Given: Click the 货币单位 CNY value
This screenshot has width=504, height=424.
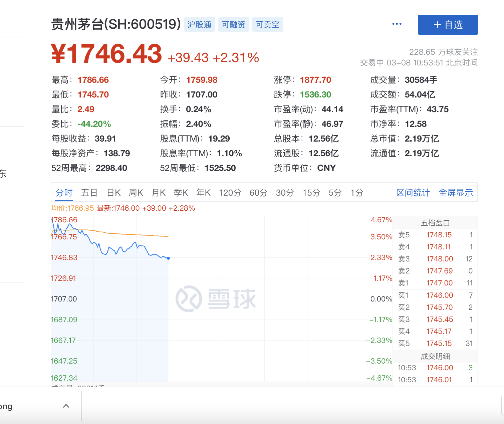Looking at the screenshot, I should [326, 168].
